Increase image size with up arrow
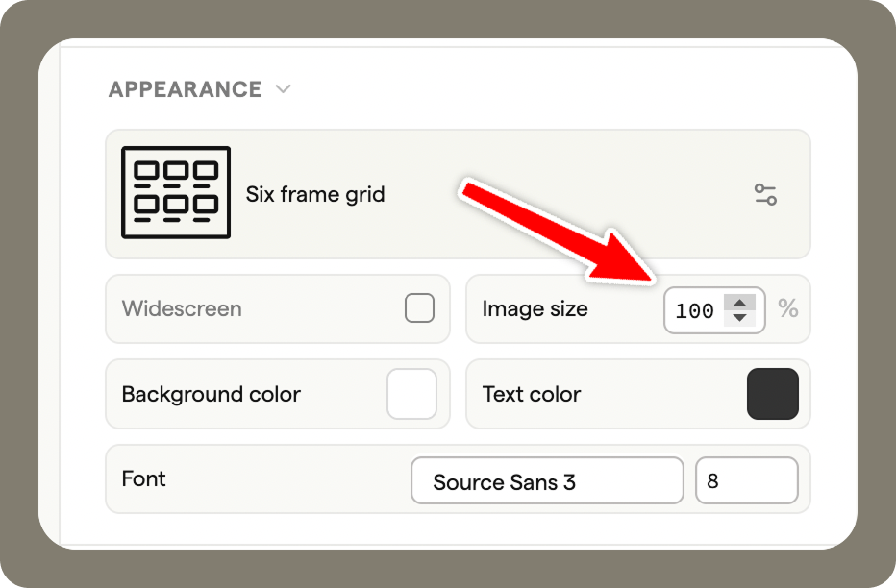Screen dimensions: 896x588 739,303
